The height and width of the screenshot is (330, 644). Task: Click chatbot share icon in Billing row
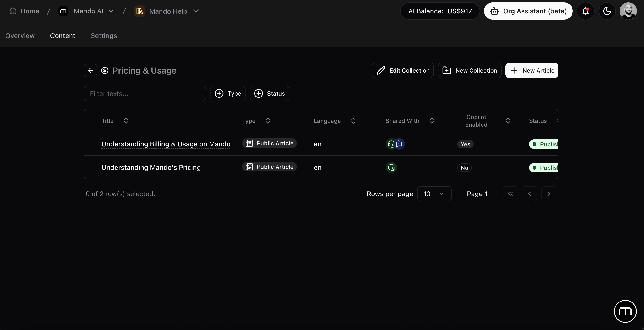point(400,144)
